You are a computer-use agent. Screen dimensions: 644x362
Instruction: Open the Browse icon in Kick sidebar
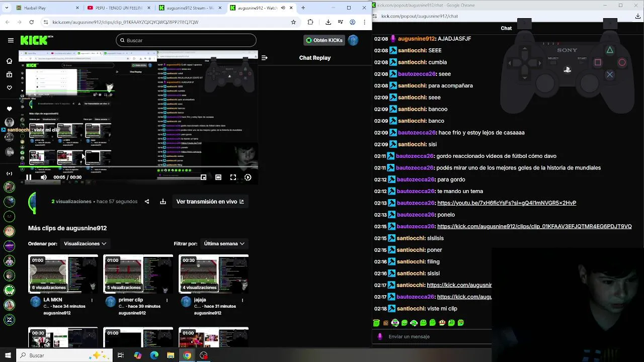(9, 74)
